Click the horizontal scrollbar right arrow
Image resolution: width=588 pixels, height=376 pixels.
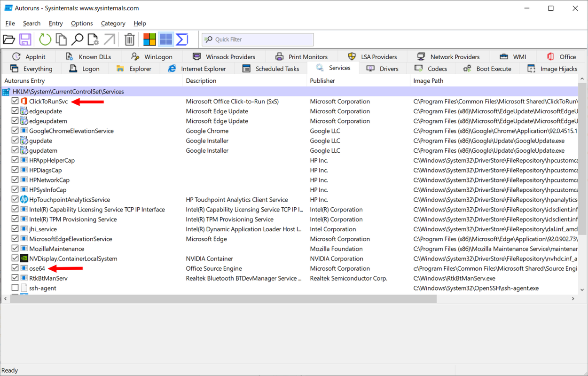(573, 299)
